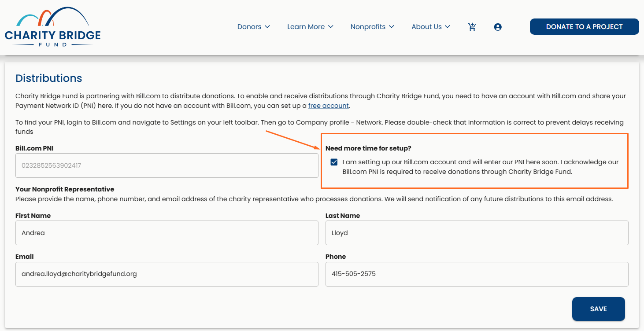
Task: Go to Charity Bridge Fund logo home
Action: 53,27
